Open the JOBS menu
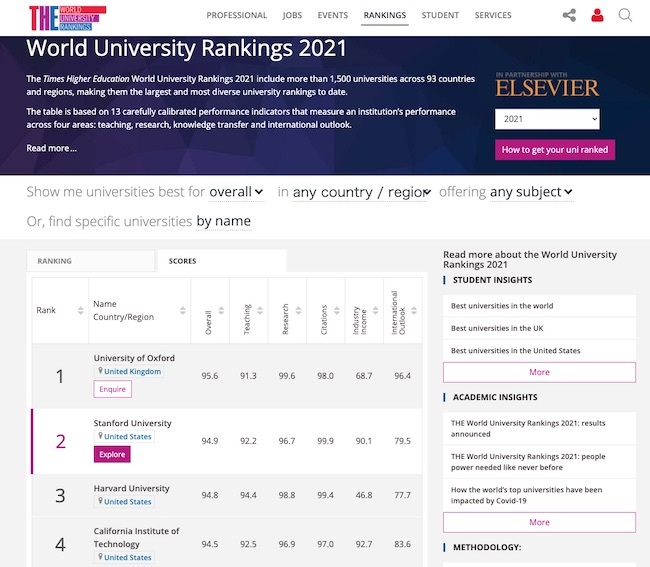 pos(292,15)
